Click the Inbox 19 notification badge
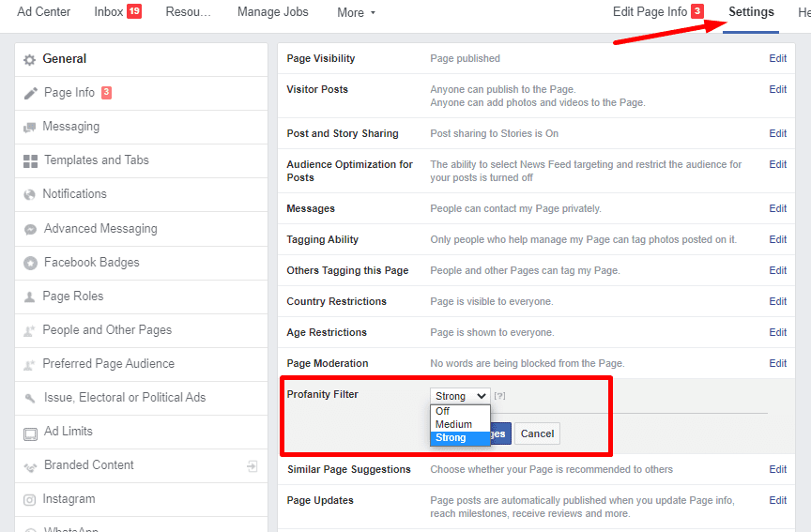This screenshot has height=532, width=811. coord(134,11)
